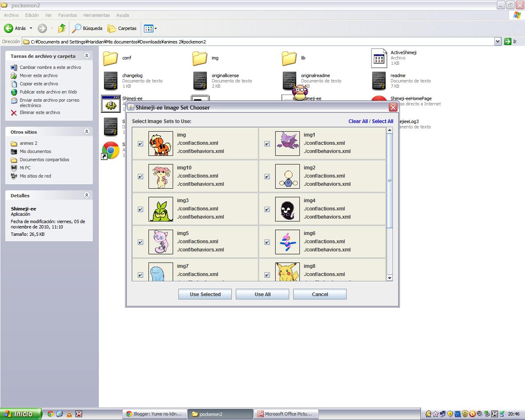This screenshot has height=420, width=525.
Task: Toggle the img2 checkbox
Action: tap(267, 176)
